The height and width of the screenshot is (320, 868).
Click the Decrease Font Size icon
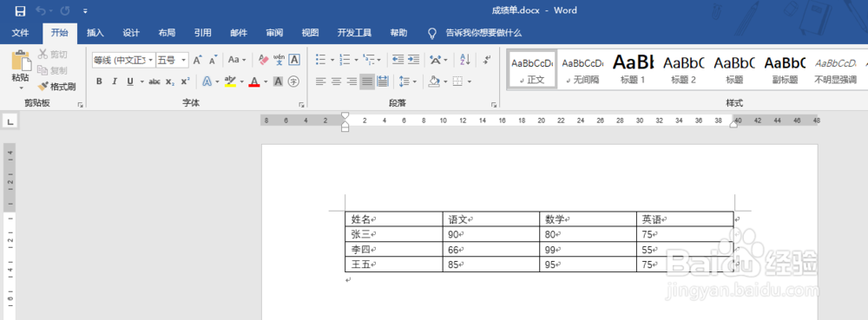[x=214, y=60]
